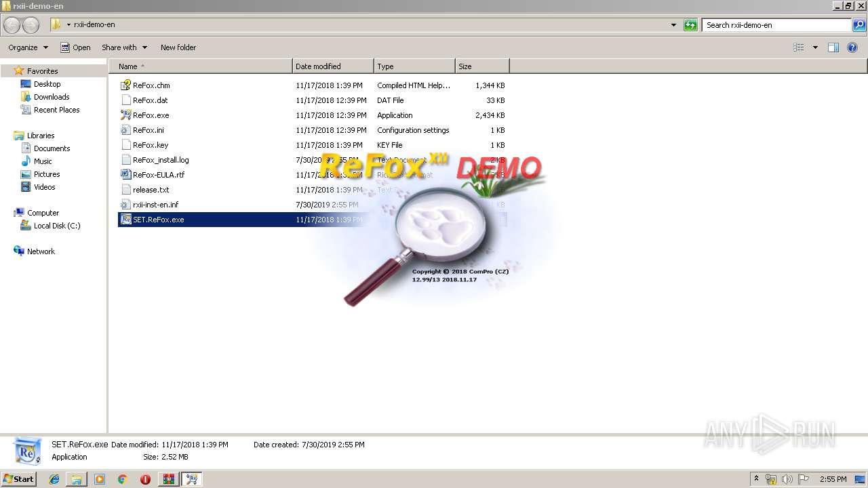Open the Videos library
The height and width of the screenshot is (488, 868).
pyautogui.click(x=45, y=187)
